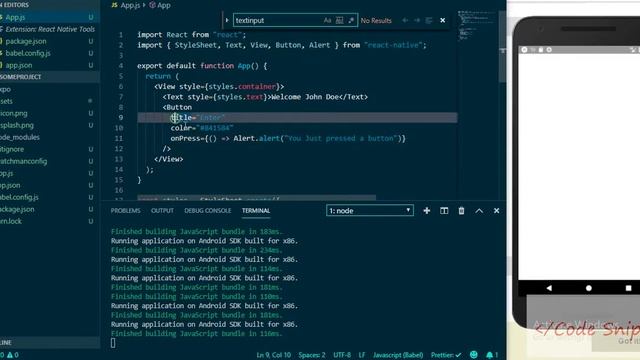The width and height of the screenshot is (640, 360).
Task: Tap Back button on Android emulator
Action: 549,288
